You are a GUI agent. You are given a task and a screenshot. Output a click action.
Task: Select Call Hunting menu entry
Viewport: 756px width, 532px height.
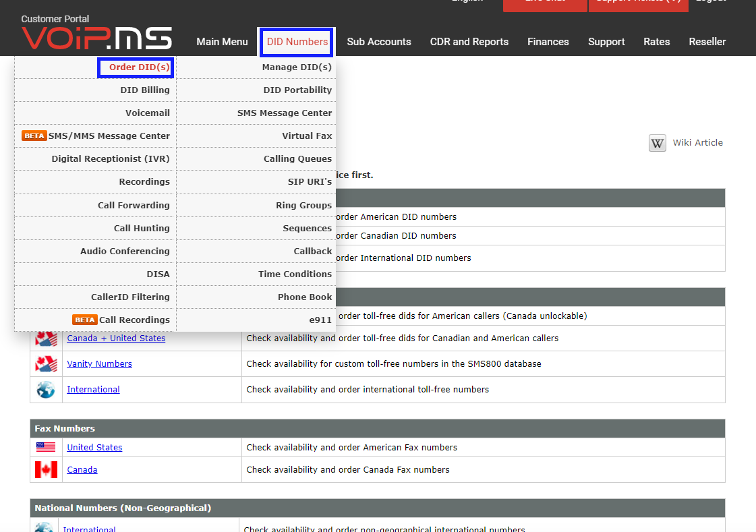(142, 229)
